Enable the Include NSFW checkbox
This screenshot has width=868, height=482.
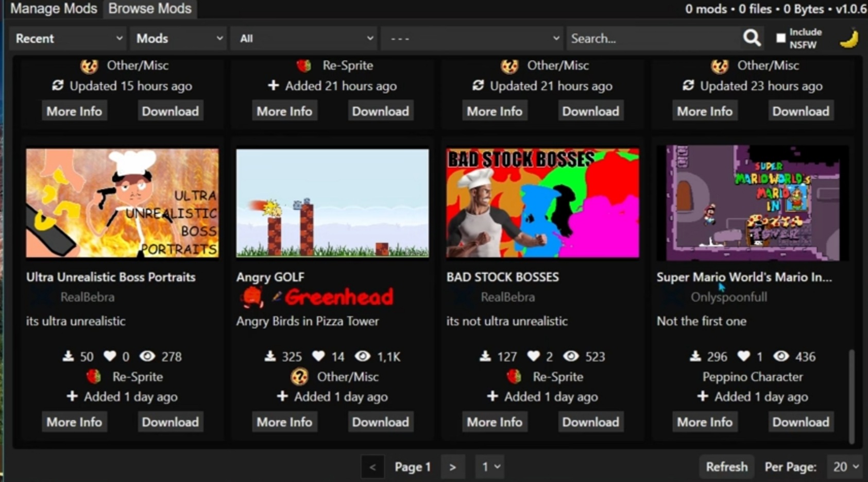(x=781, y=38)
